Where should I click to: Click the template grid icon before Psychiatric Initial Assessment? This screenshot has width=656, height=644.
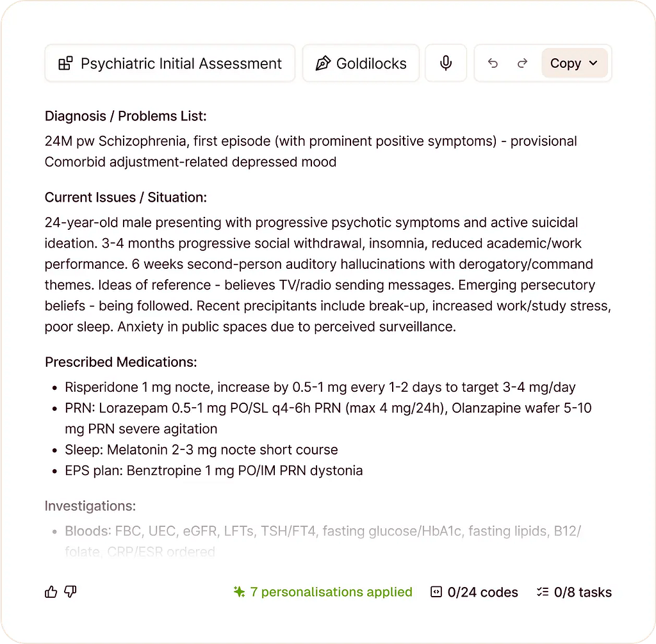(63, 63)
